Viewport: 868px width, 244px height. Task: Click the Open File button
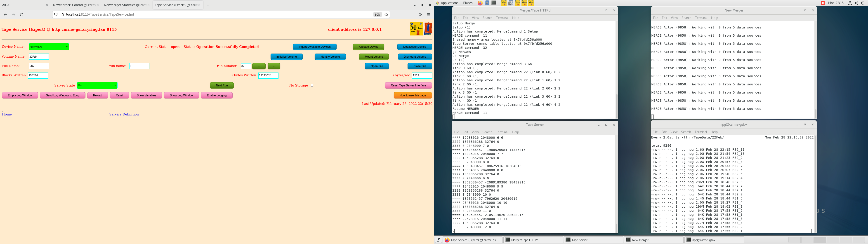[x=377, y=66]
